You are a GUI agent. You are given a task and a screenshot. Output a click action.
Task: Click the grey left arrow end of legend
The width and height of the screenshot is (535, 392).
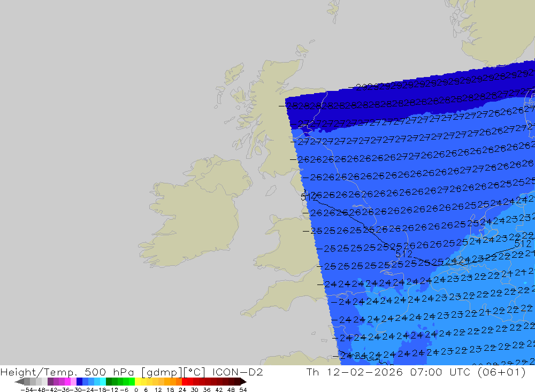point(19,382)
